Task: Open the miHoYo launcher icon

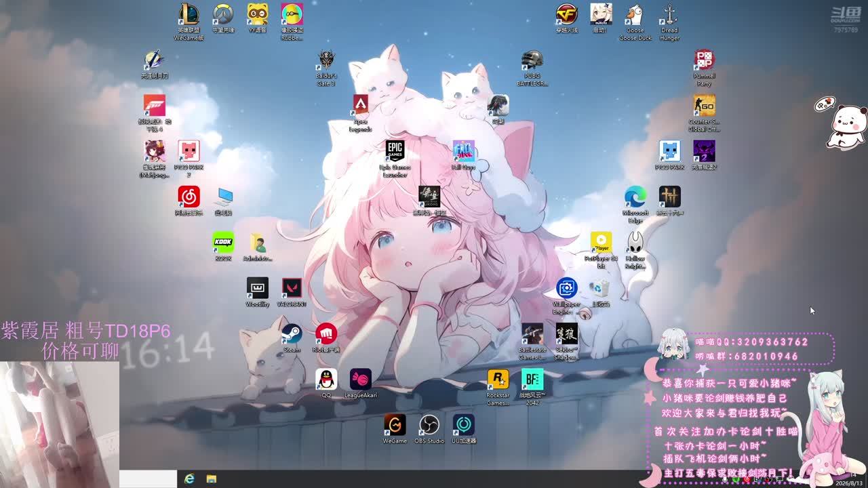Action: click(601, 14)
